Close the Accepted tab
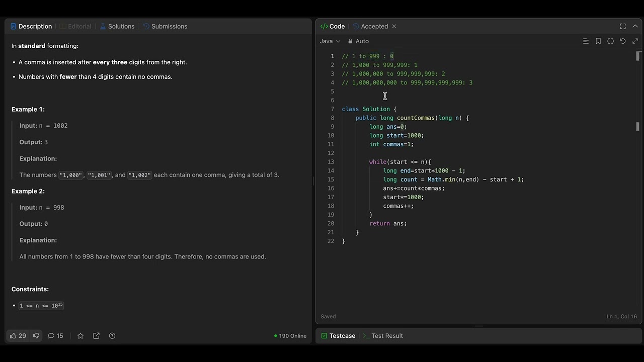This screenshot has width=644, height=362. 394,26
